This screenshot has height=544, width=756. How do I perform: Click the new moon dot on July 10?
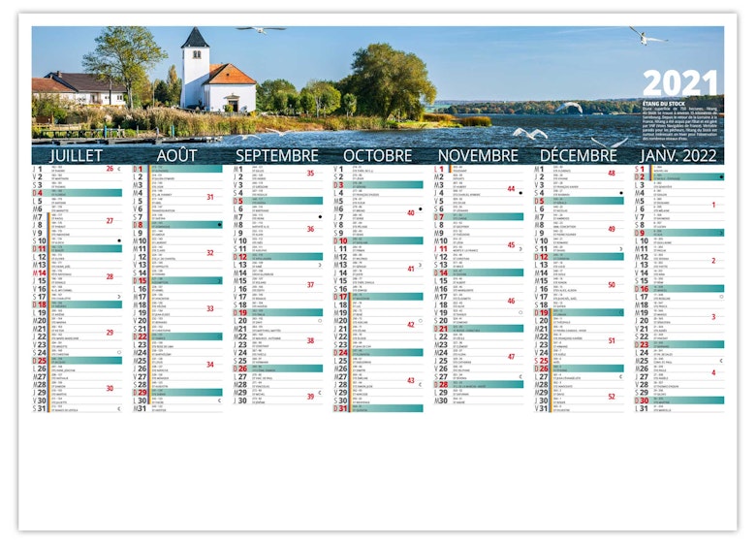tap(119, 240)
